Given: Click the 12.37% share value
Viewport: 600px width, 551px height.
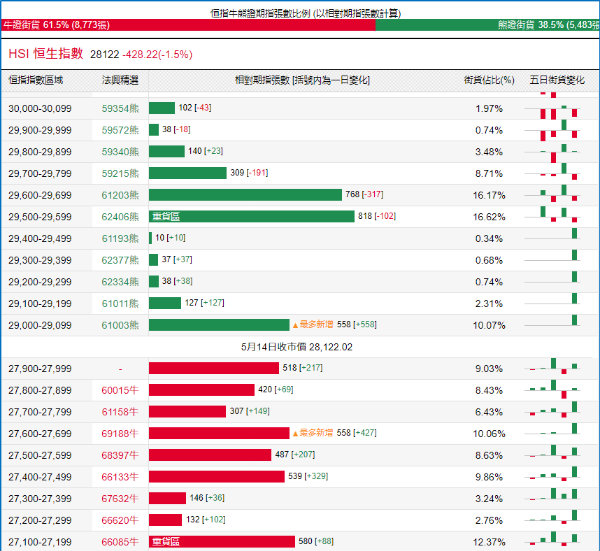Looking at the screenshot, I should coord(489,542).
